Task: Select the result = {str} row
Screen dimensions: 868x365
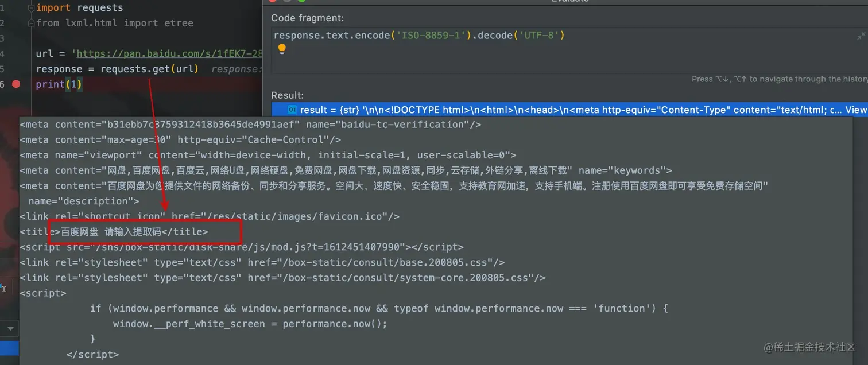Action: pyautogui.click(x=569, y=110)
